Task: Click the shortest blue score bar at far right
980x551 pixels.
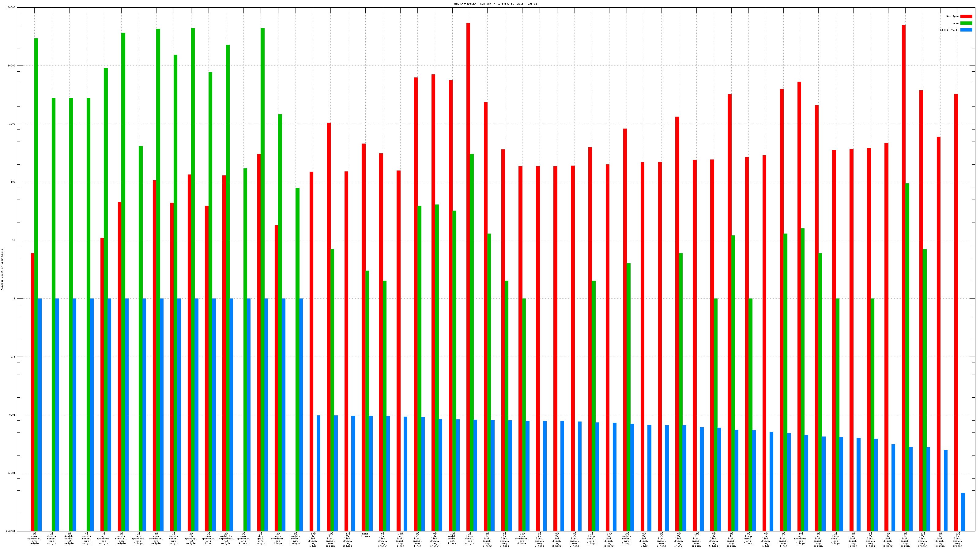Action: 963,512
